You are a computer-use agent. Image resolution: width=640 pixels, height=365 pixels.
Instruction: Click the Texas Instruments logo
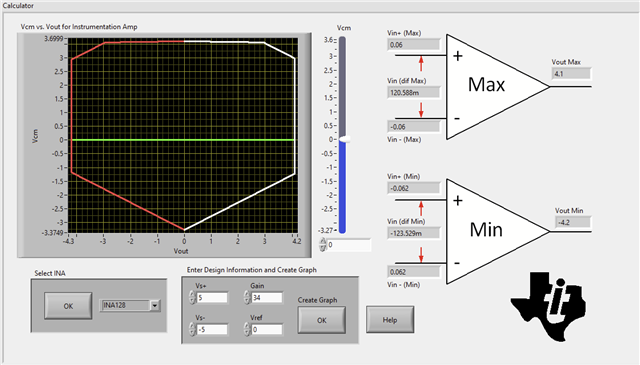549,307
